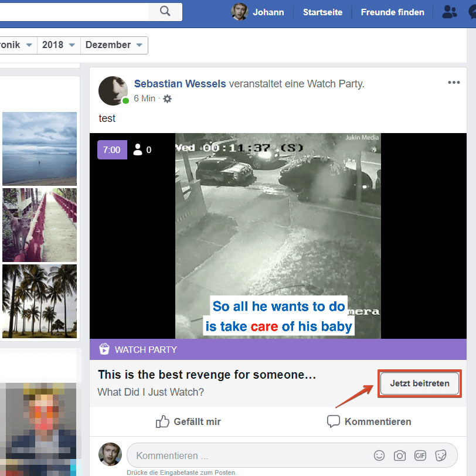Open the GIF picker

420,455
